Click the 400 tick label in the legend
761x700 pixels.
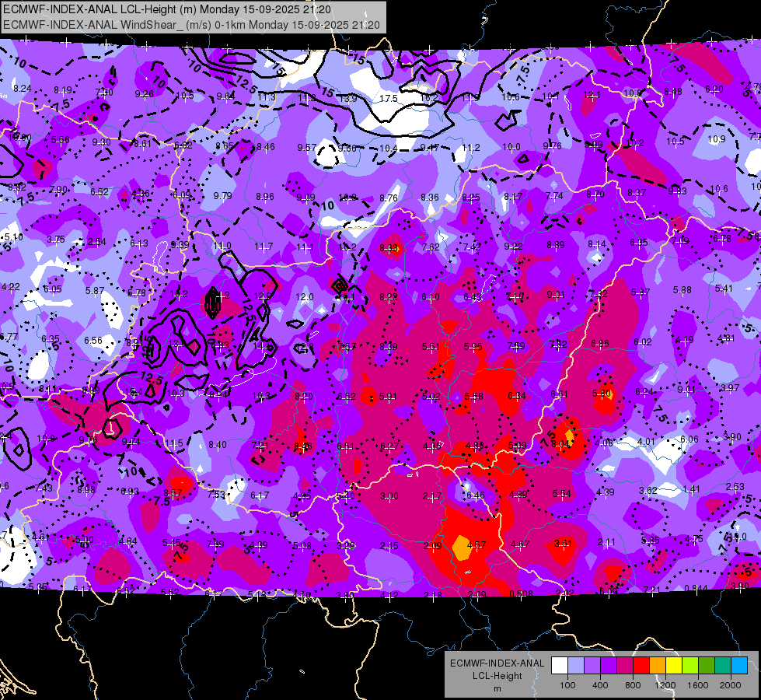(x=600, y=685)
